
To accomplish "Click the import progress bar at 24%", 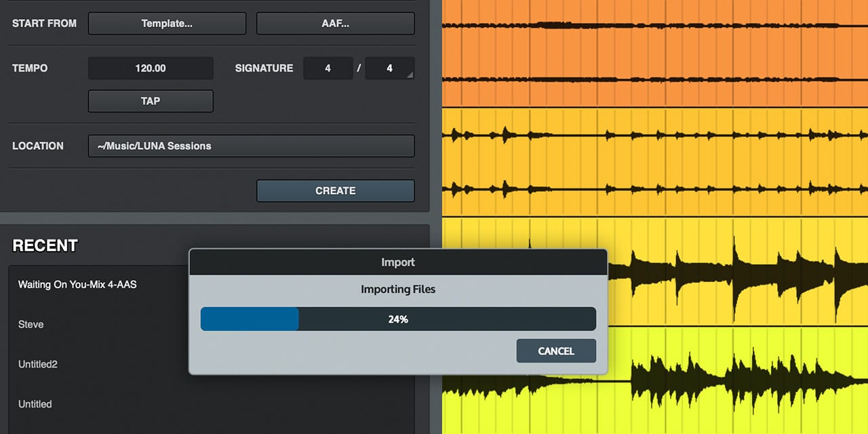I will click(x=397, y=319).
